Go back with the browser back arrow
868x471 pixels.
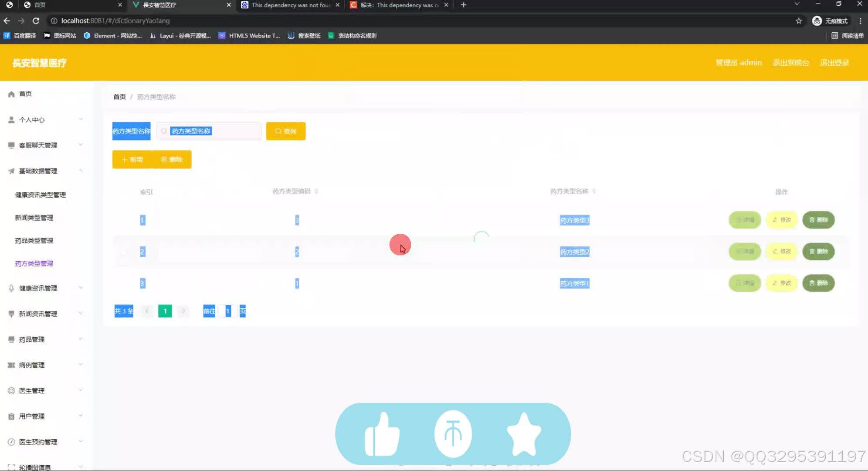7,20
